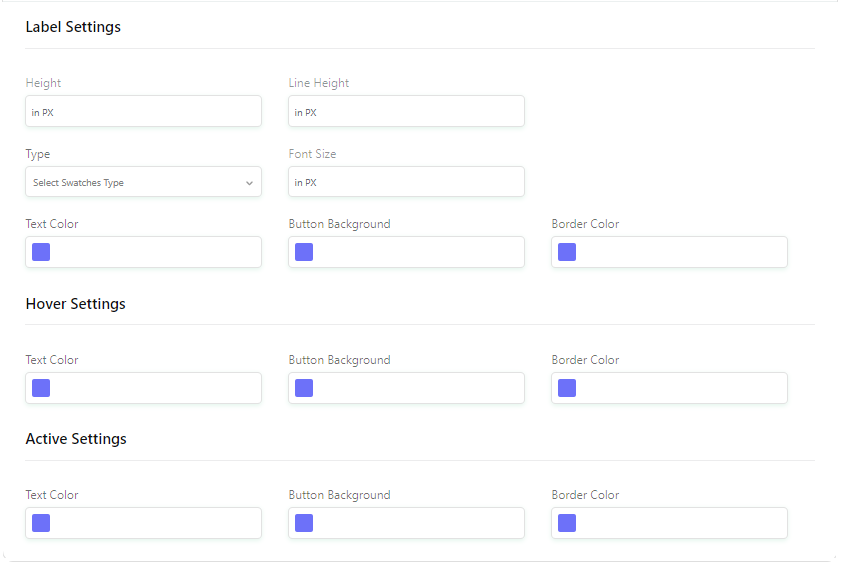Open Label Settings Button Background swatch
841x564 pixels.
(304, 252)
